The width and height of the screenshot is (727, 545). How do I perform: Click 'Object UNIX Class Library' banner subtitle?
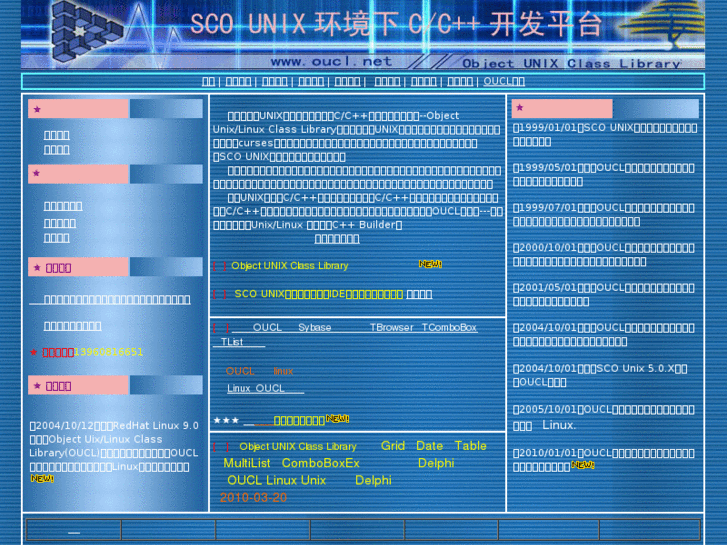571,63
